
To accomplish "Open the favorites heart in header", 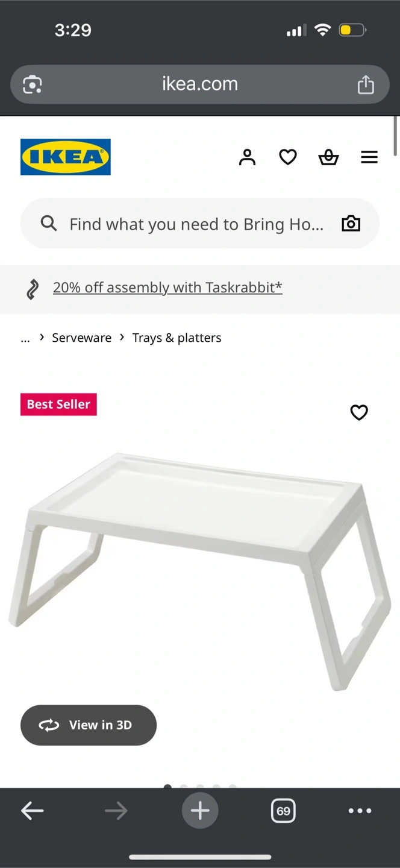I will [x=288, y=157].
